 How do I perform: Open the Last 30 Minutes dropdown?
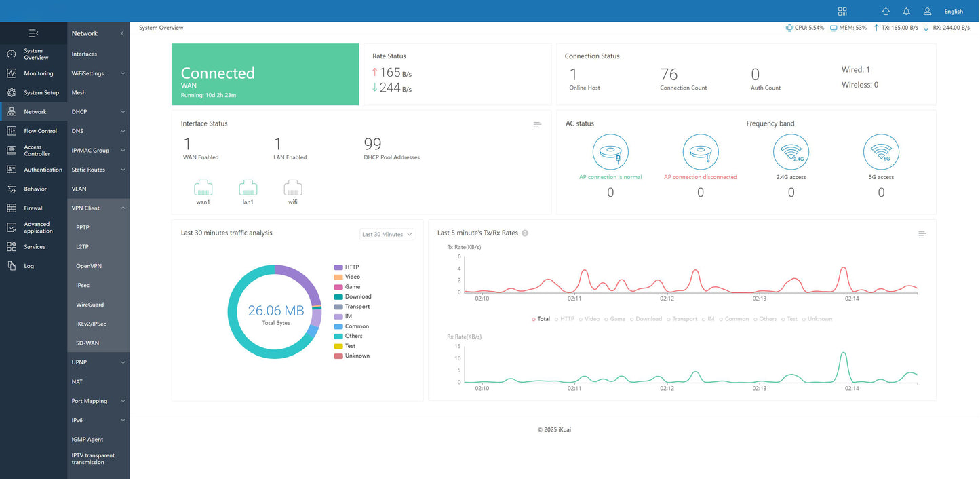(387, 234)
